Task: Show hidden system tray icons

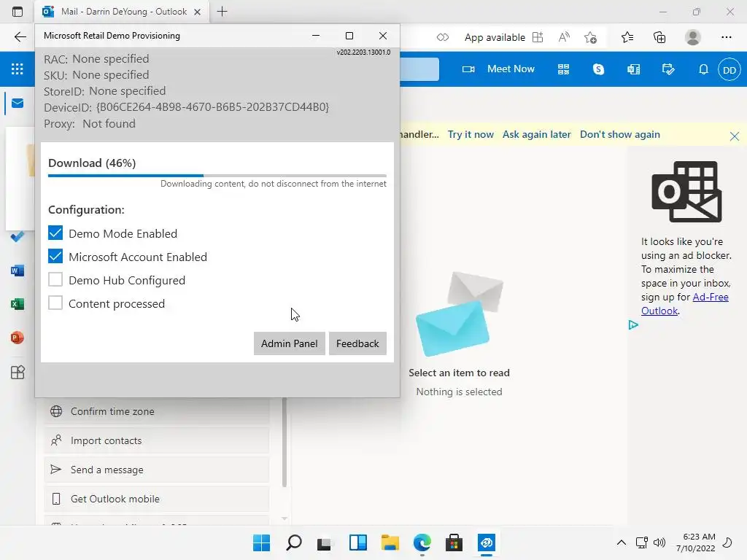Action: coord(622,542)
